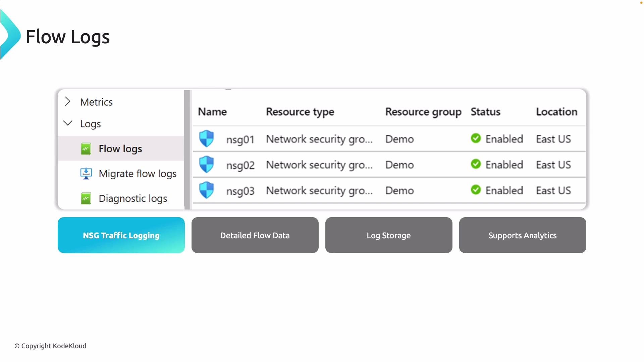The image size is (644, 362).
Task: Click the Enabled status text for nsg03
Action: 504,190
